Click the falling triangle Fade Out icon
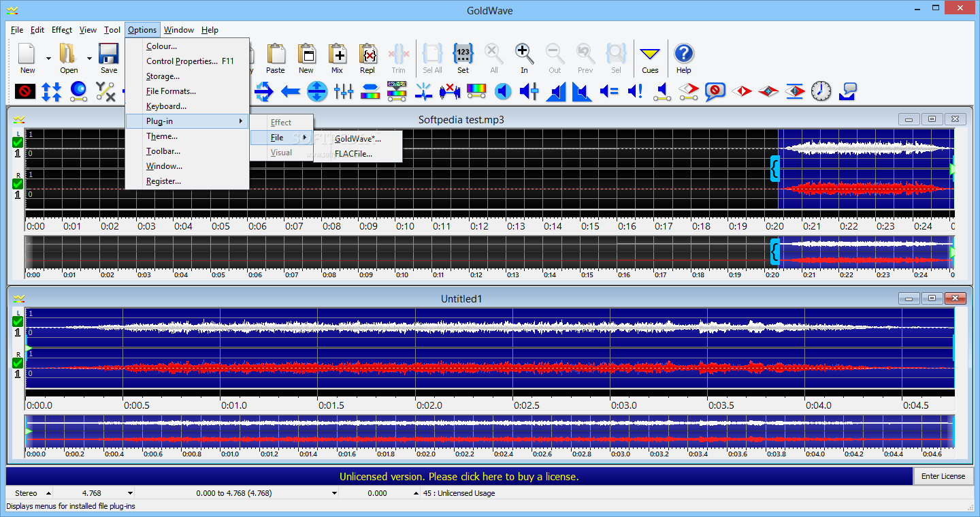This screenshot has width=980, height=517. point(581,91)
